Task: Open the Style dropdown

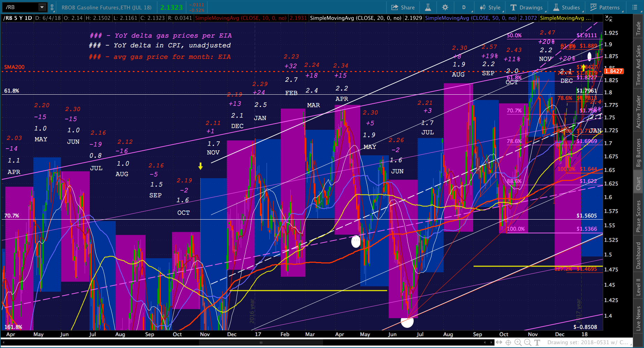Action: 490,7
